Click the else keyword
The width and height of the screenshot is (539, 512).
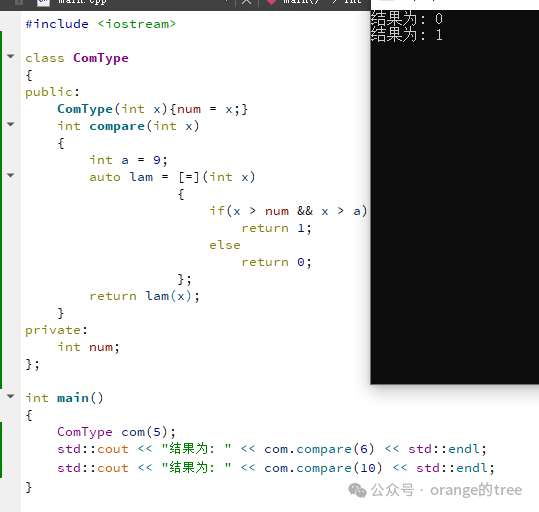[x=225, y=245]
